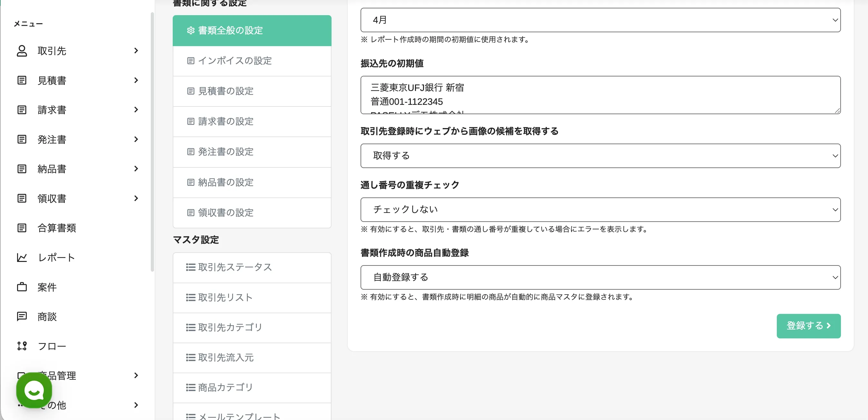The image size is (868, 420).
Task: Open the green chat support widget
Action: coord(34,391)
